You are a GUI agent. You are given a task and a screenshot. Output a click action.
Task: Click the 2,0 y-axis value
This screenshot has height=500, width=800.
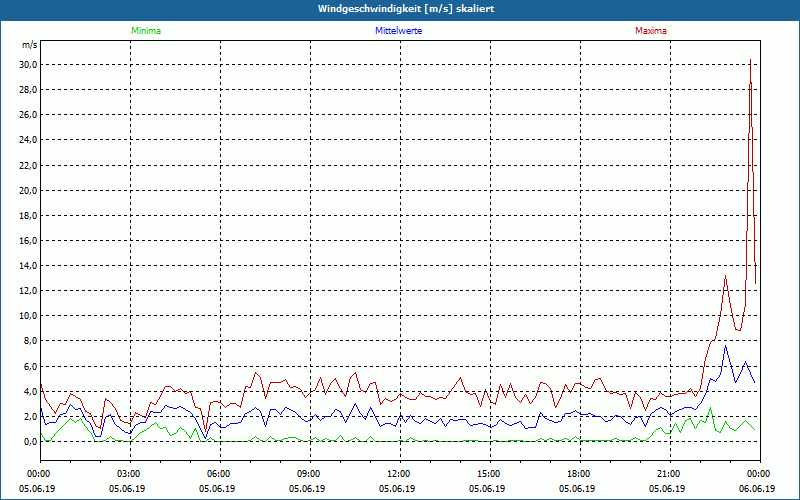[x=31, y=416]
